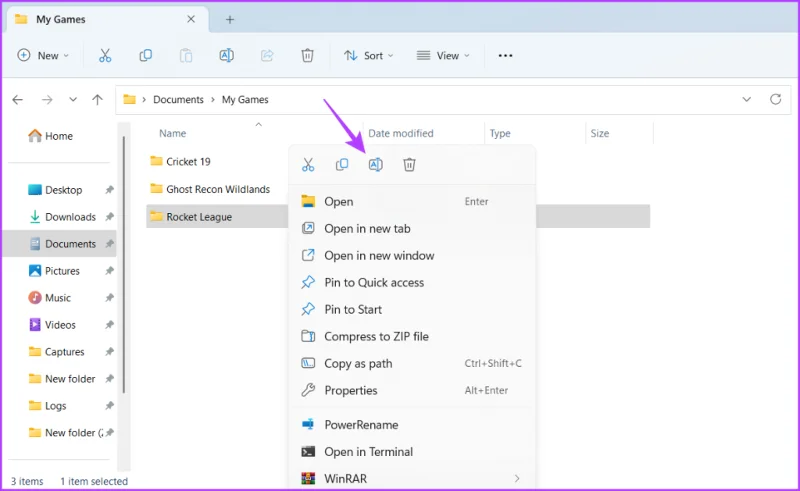Choose Open in new window
This screenshot has height=491, width=800.
412,256
